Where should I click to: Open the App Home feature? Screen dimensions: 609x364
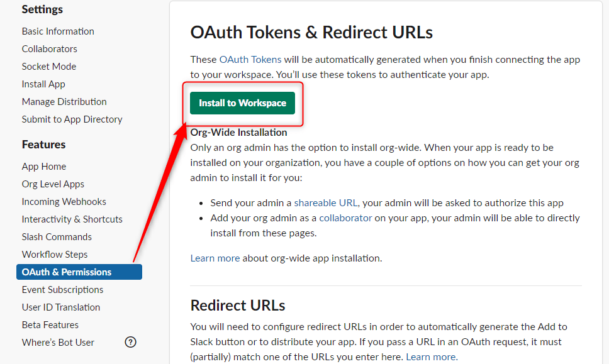[44, 166]
